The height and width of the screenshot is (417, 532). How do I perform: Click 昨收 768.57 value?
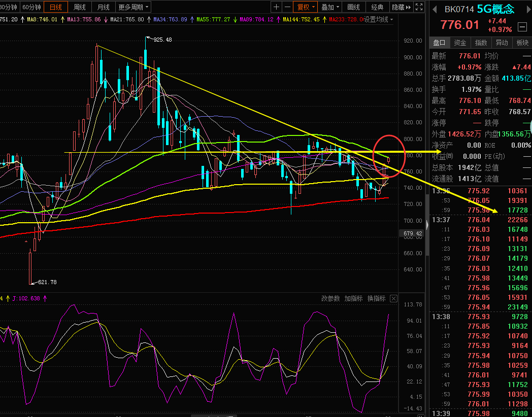[520, 112]
